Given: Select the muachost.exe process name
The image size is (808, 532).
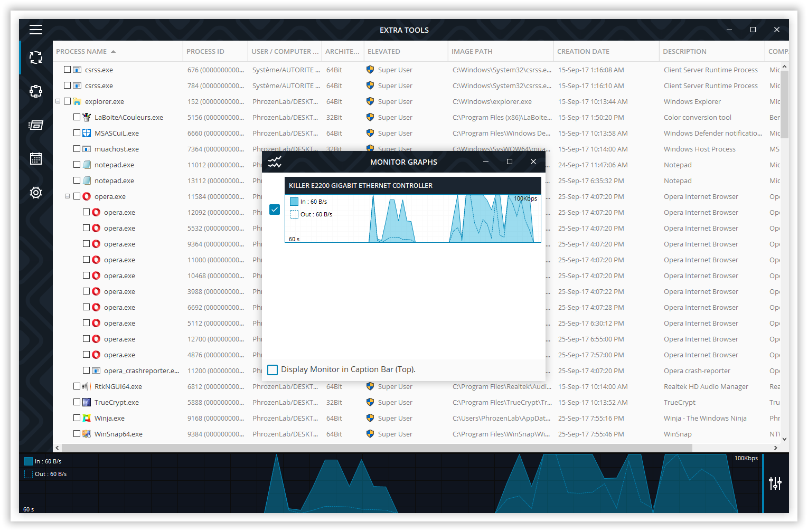Looking at the screenshot, I should pos(117,149).
